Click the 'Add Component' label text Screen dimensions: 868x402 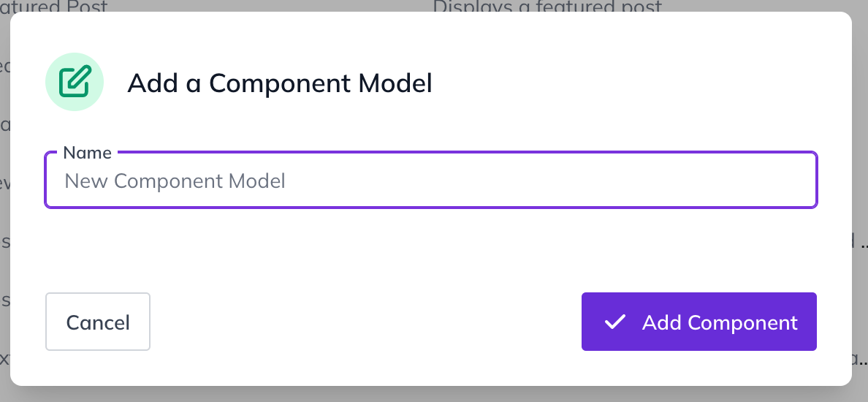tap(720, 322)
